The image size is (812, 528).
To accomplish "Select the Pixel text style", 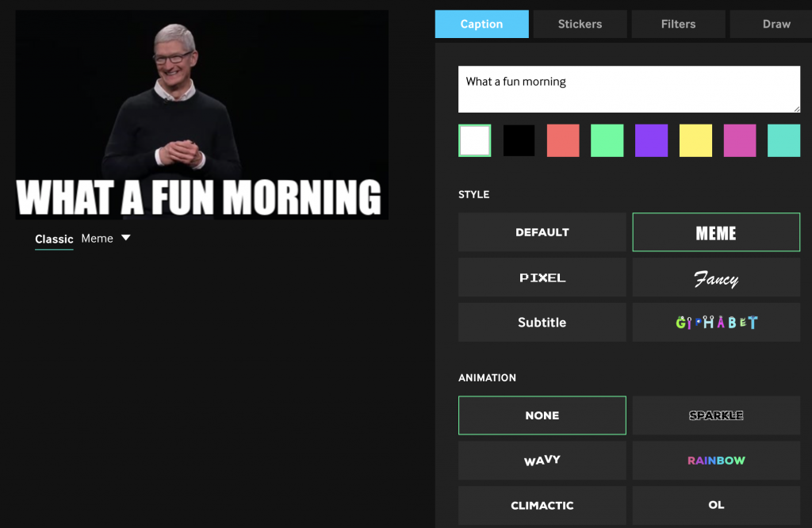I will click(542, 277).
